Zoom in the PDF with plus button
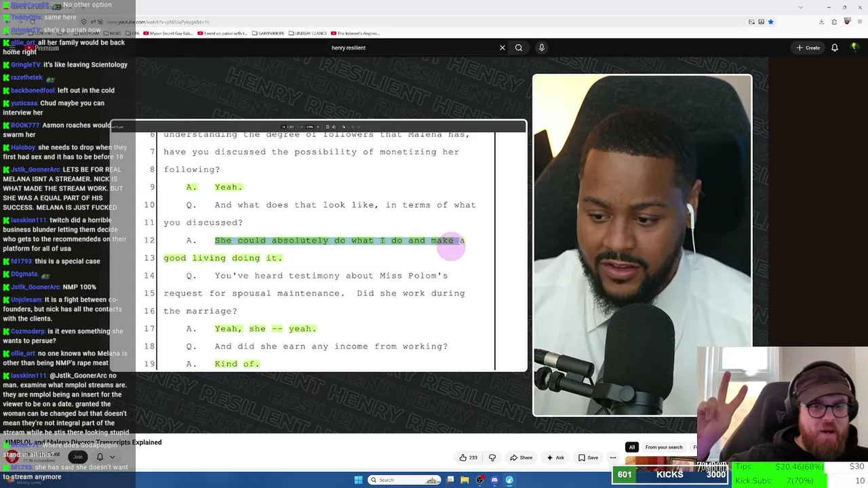 click(x=318, y=127)
